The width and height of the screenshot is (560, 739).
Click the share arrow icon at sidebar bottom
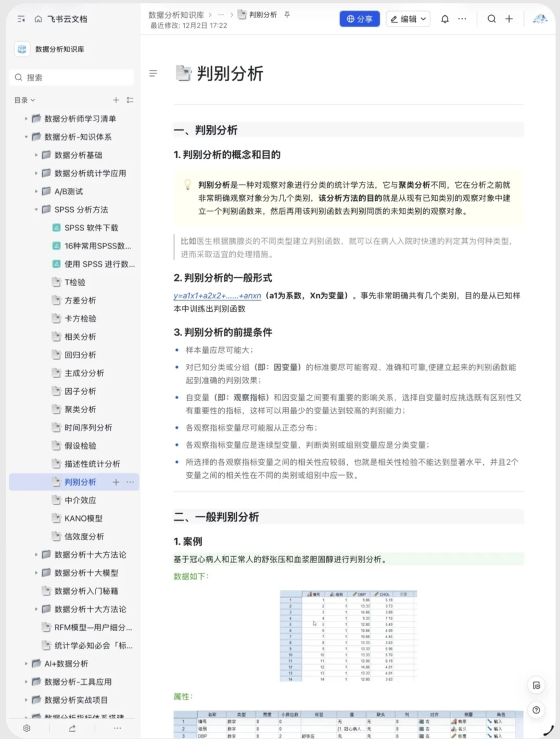(x=72, y=728)
